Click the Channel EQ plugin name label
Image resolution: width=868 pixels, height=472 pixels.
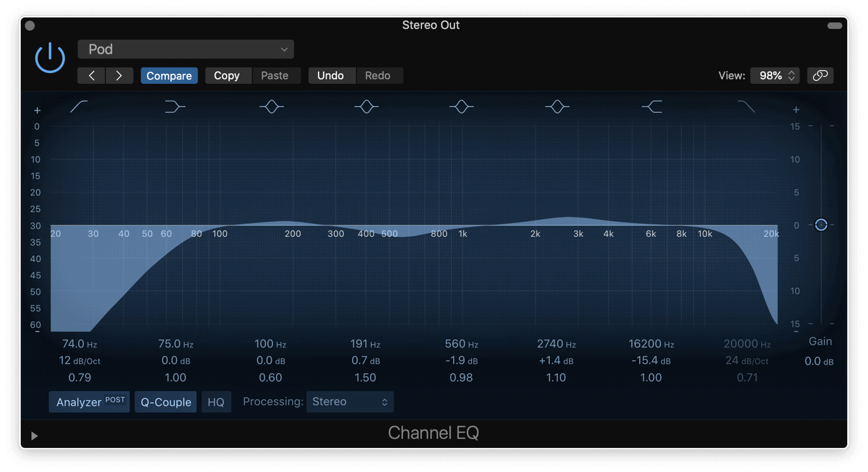[433, 433]
